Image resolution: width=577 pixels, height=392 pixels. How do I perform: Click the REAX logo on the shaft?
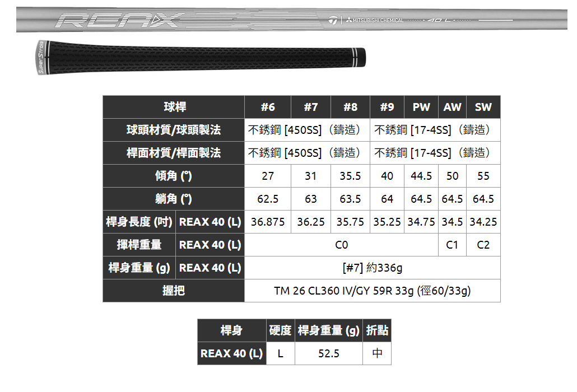pos(119,21)
